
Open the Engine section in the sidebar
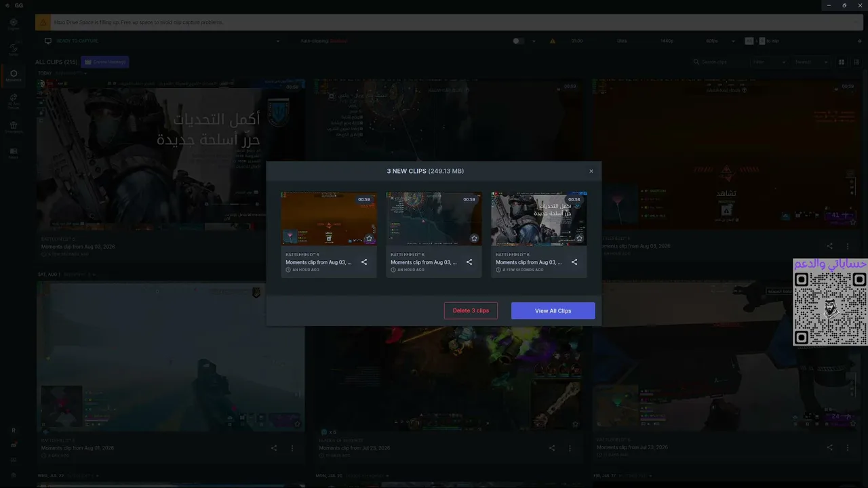tap(14, 24)
